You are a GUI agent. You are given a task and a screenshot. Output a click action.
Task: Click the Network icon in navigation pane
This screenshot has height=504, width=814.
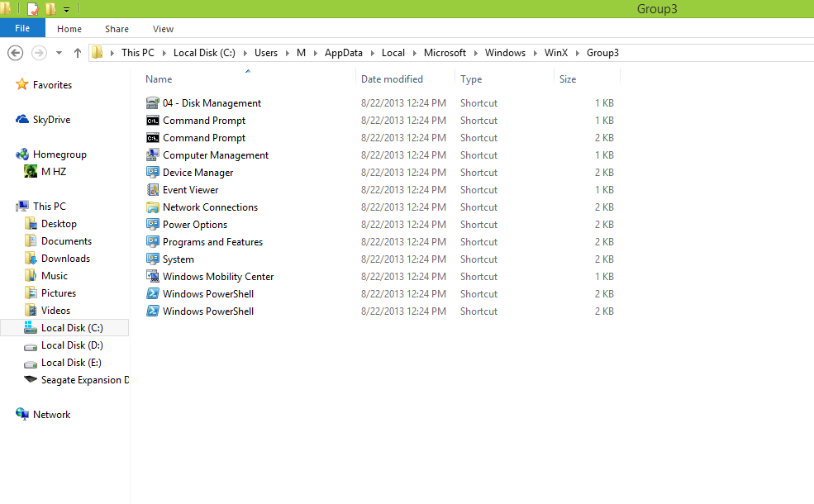pyautogui.click(x=22, y=414)
